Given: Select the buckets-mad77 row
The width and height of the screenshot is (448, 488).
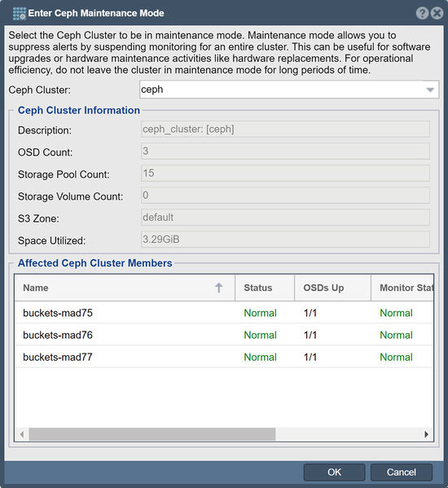Looking at the screenshot, I should (x=224, y=357).
